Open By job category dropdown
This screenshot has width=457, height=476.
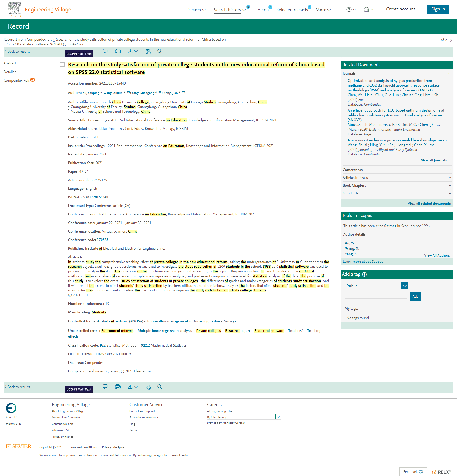coord(278,417)
